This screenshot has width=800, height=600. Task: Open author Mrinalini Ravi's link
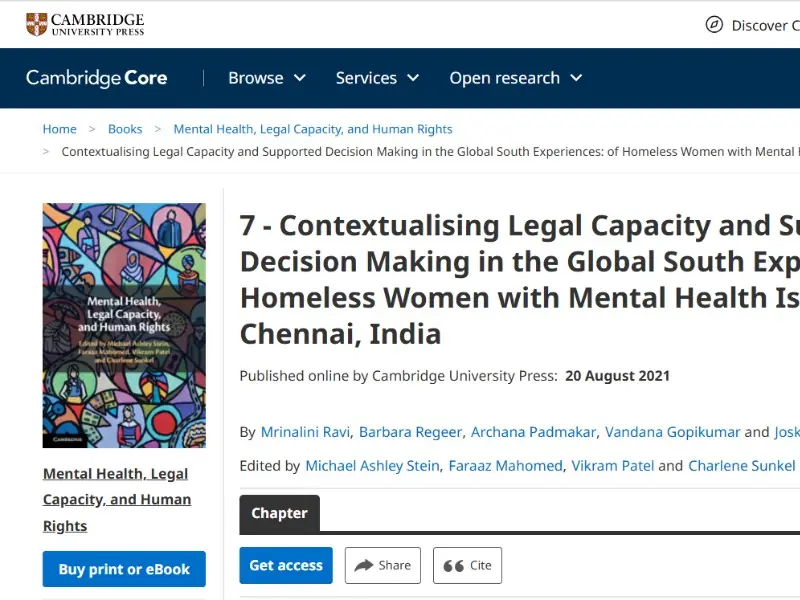tap(305, 432)
